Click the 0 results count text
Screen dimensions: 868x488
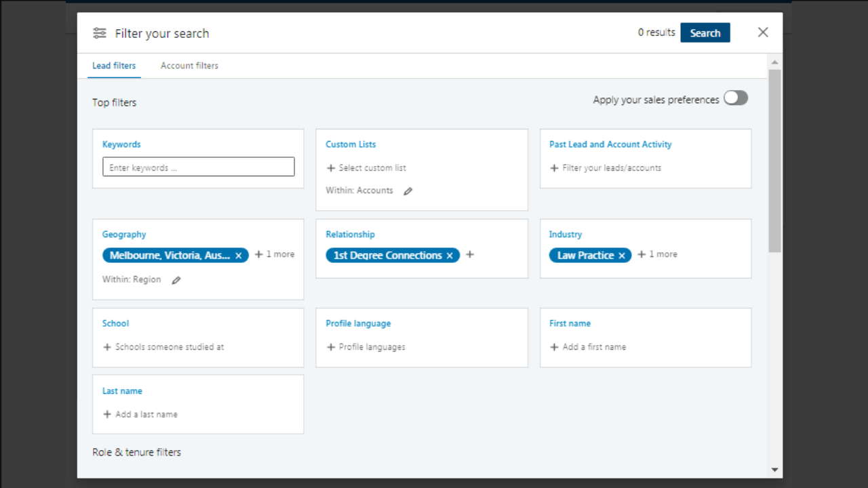[656, 33]
